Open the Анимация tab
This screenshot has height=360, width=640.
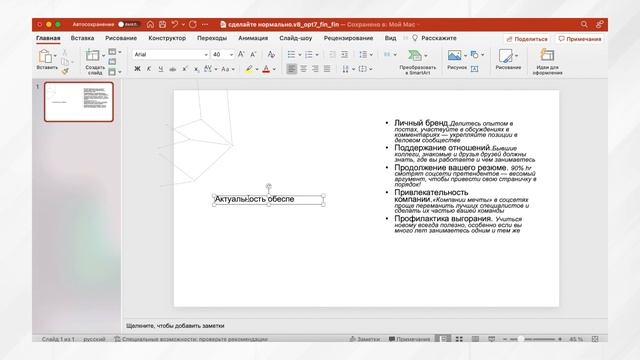tap(253, 38)
